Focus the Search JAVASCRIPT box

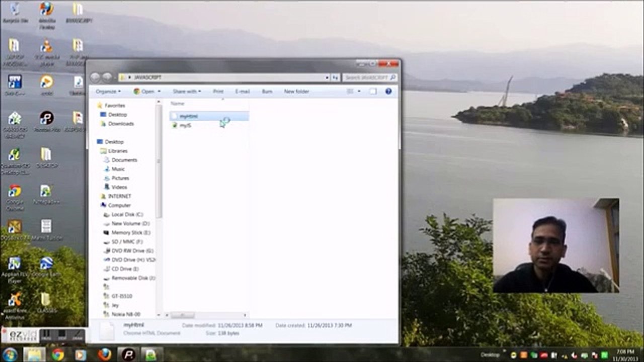coord(370,77)
